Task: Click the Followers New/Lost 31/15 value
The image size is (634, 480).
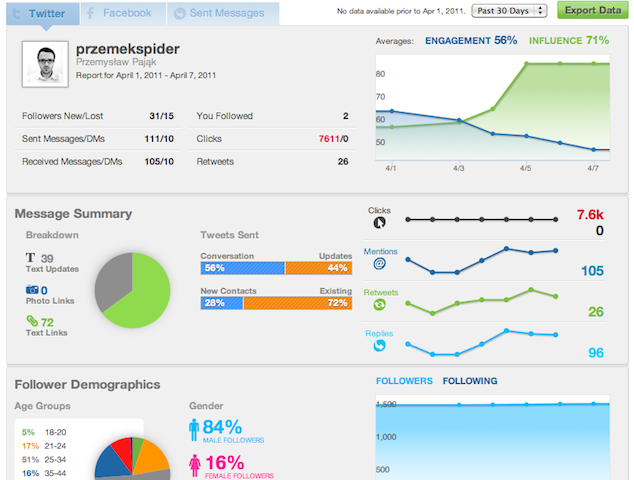Action: [x=161, y=116]
